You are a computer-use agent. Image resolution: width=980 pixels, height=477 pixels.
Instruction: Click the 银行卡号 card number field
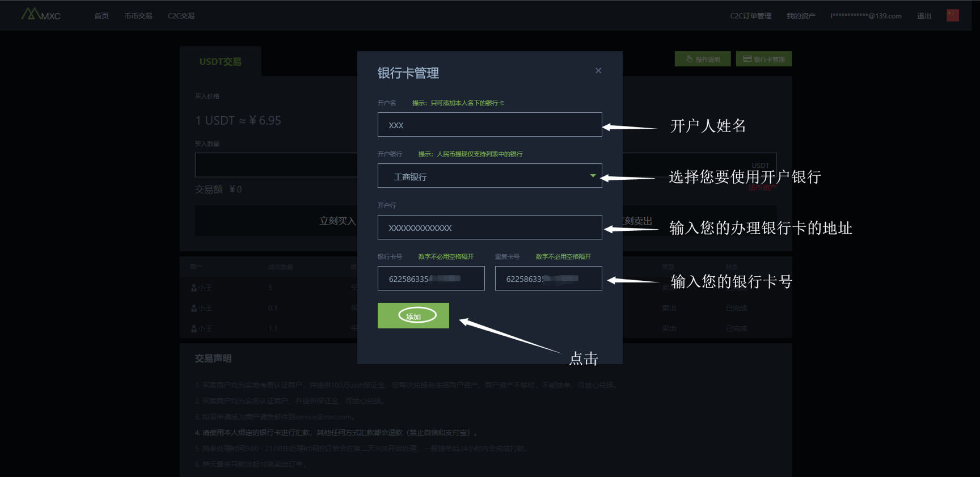431,278
